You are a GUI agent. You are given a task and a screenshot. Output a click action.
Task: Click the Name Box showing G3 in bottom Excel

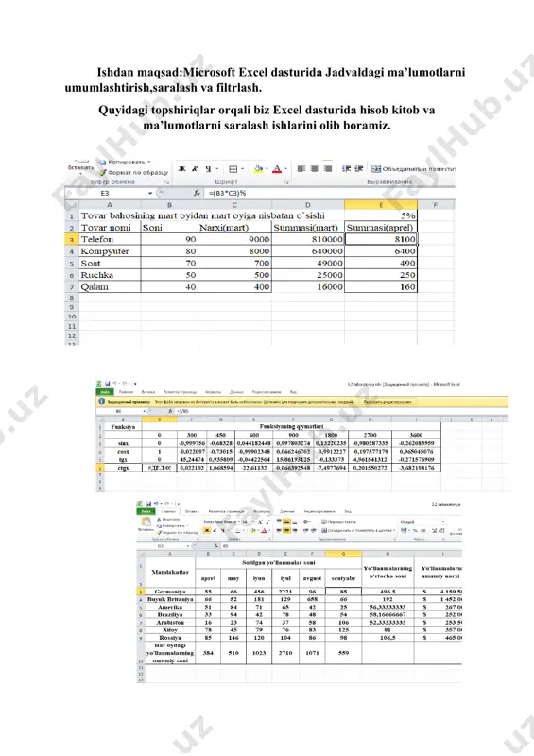coord(161,546)
